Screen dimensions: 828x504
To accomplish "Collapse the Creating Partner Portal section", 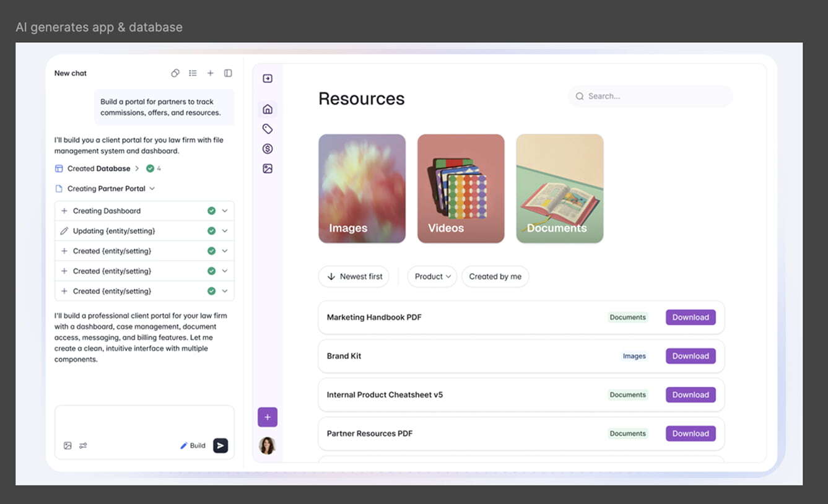I will (152, 189).
